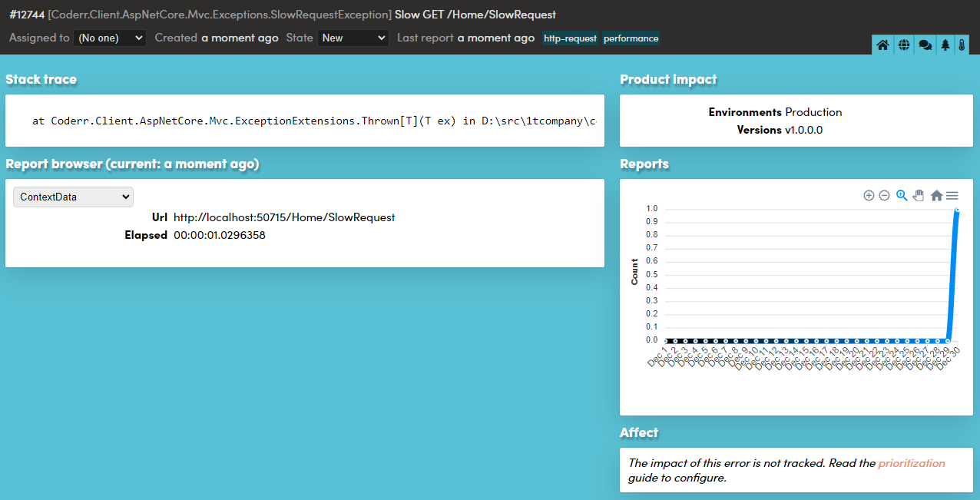980x500 pixels.
Task: Open the chart hamburger menu
Action: pos(952,196)
